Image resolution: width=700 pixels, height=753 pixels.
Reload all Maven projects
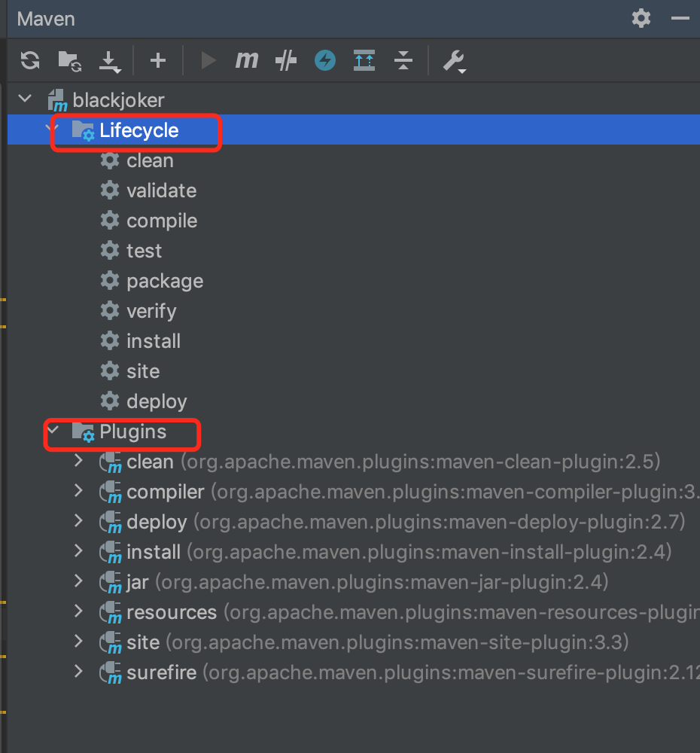coord(29,60)
